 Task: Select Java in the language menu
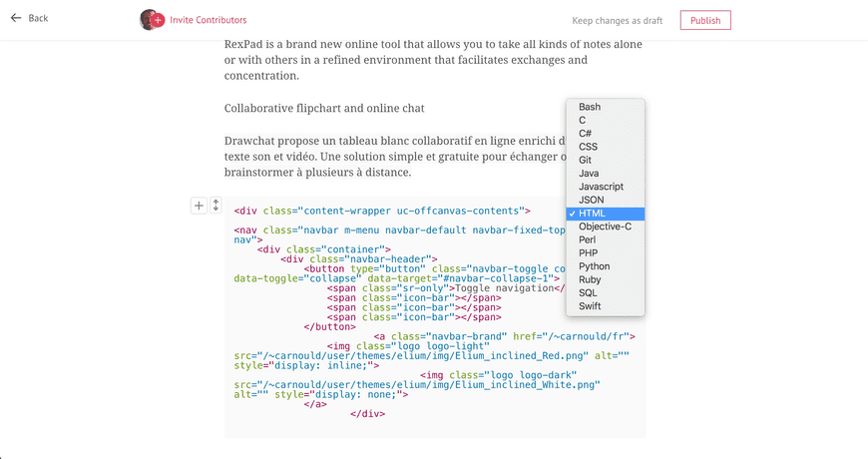click(605, 174)
